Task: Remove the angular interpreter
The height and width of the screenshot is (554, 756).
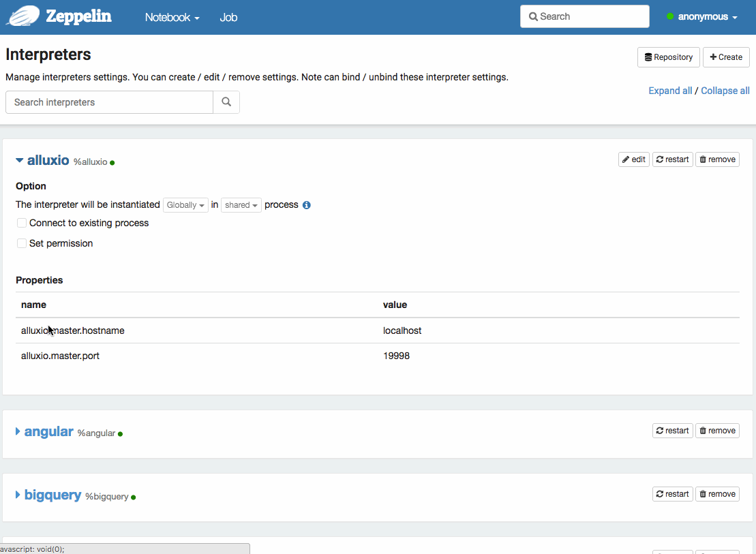Action: coord(717,431)
